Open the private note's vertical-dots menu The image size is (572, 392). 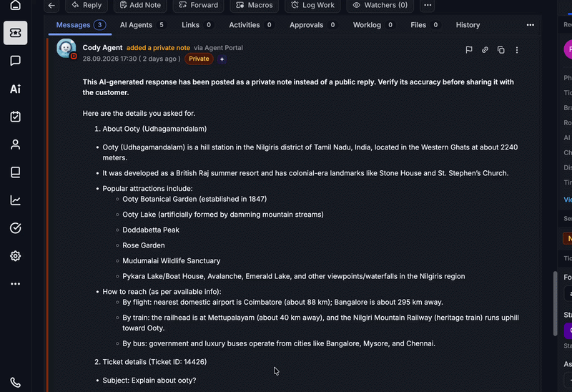[517, 50]
